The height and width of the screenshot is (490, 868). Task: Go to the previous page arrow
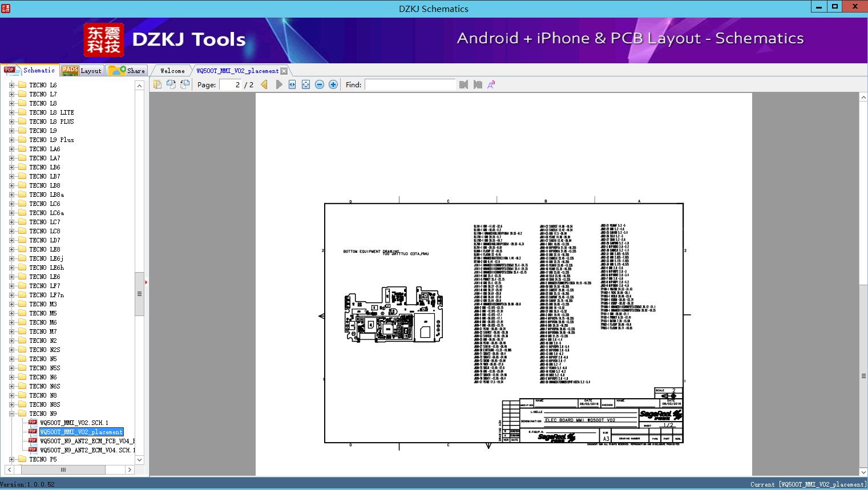[264, 84]
